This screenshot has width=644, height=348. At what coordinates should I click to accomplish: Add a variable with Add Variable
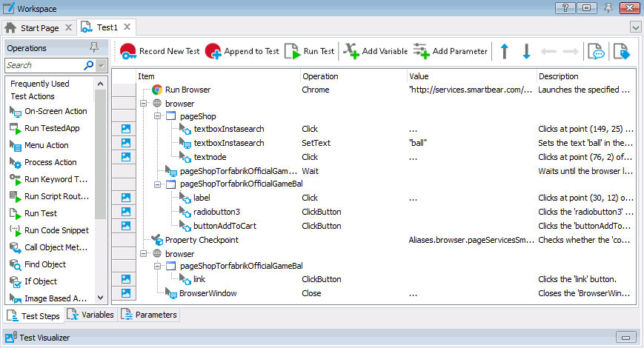pos(376,51)
